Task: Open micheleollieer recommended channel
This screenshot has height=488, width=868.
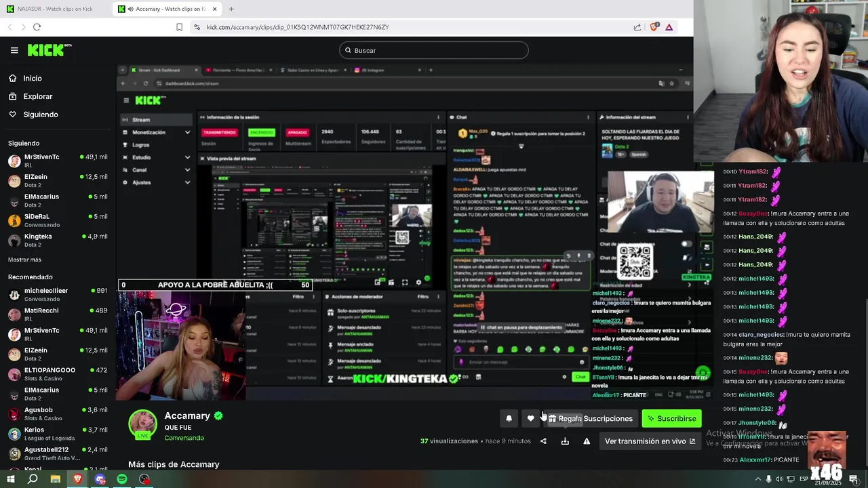Action: click(58, 294)
